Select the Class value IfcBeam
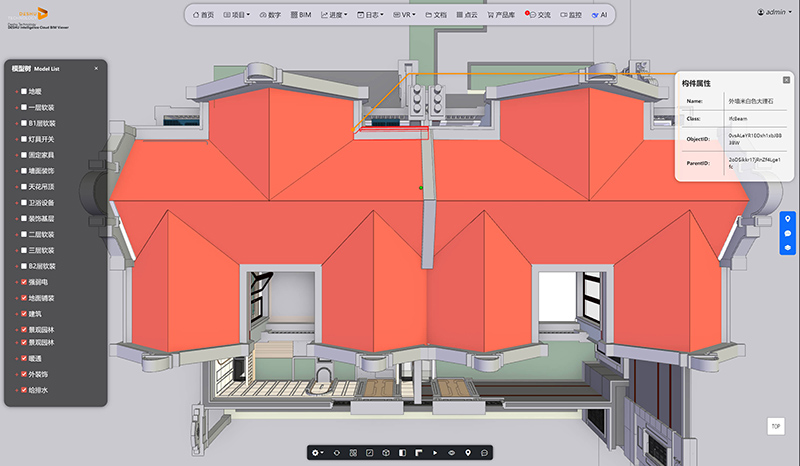The height and width of the screenshot is (466, 800). click(x=738, y=118)
